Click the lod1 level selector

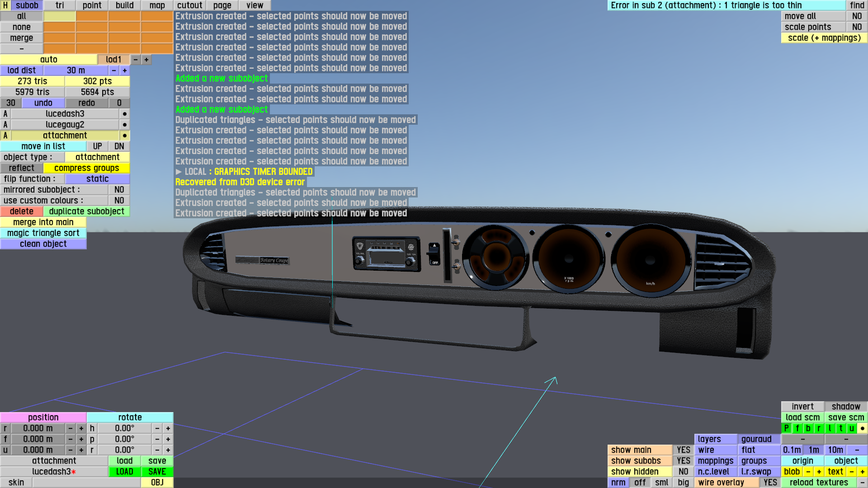(113, 60)
